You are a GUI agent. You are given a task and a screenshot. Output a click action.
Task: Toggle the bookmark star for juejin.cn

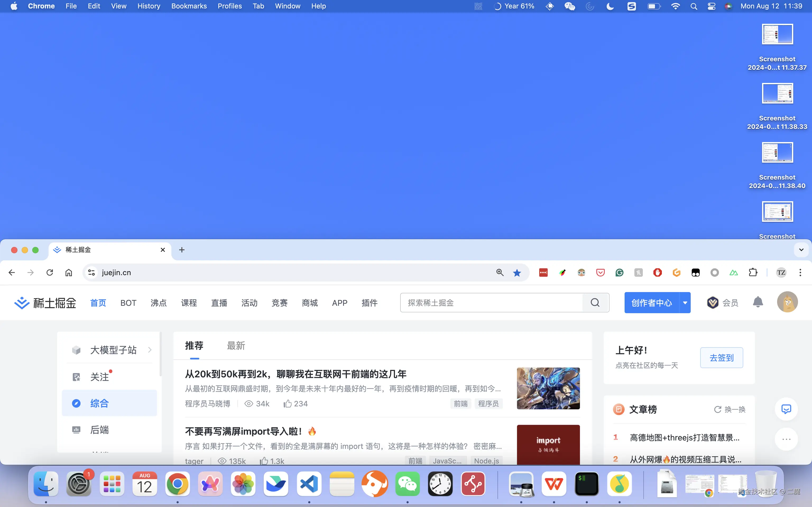517,272
